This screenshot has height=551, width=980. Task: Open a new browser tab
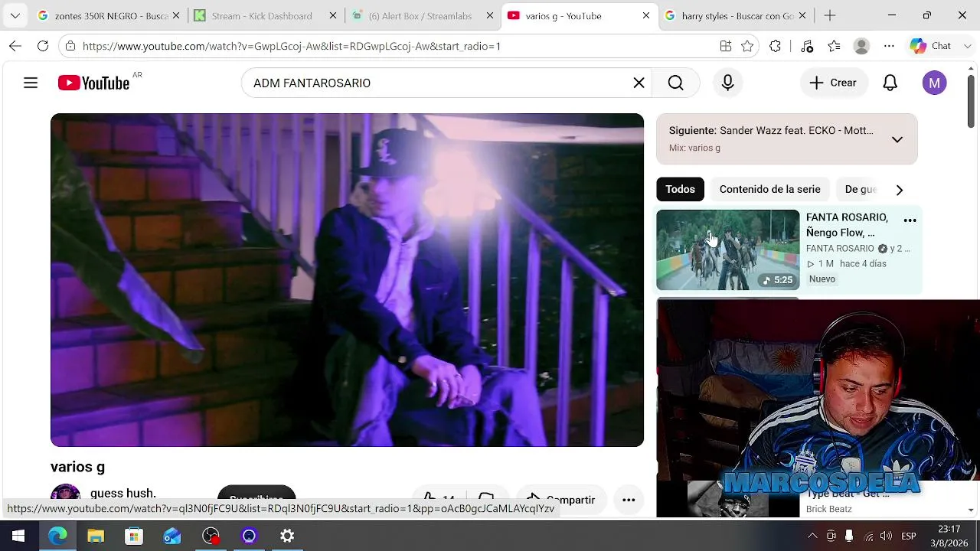point(830,15)
